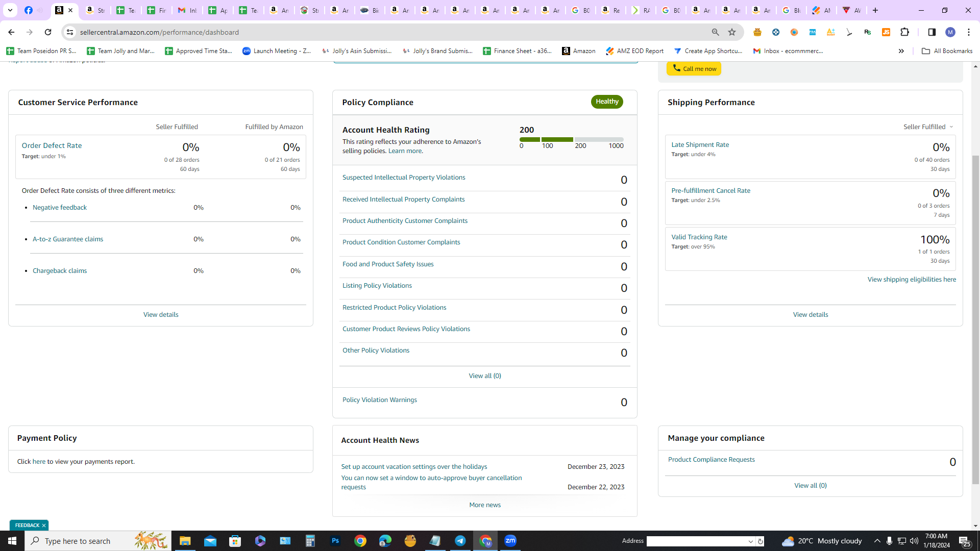Open the Extensions puzzle icon
Image resolution: width=980 pixels, height=551 pixels.
point(905,32)
